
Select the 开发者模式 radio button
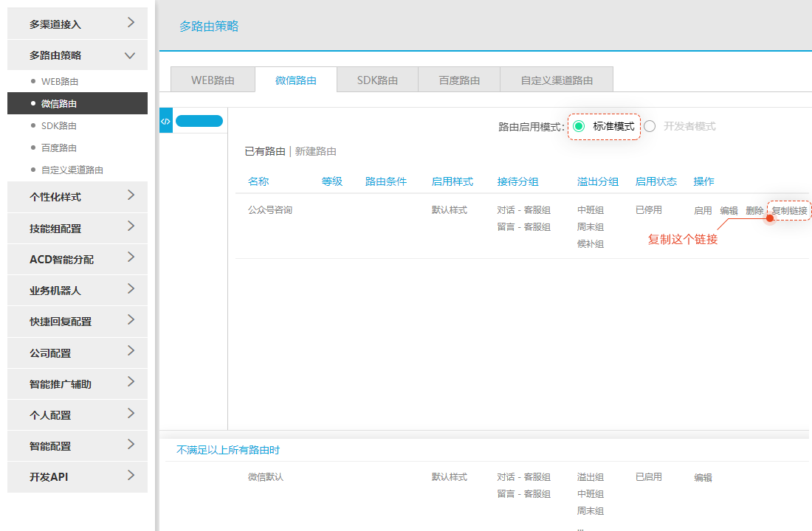click(650, 126)
